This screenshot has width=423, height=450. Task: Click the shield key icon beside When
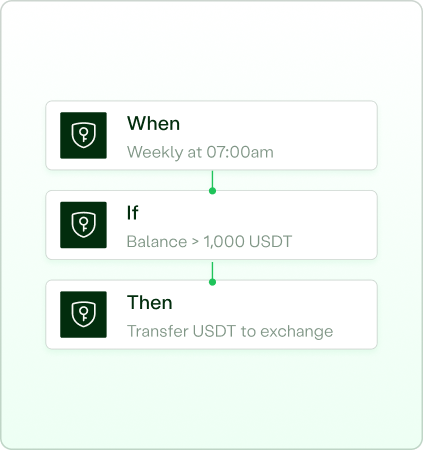[83, 135]
